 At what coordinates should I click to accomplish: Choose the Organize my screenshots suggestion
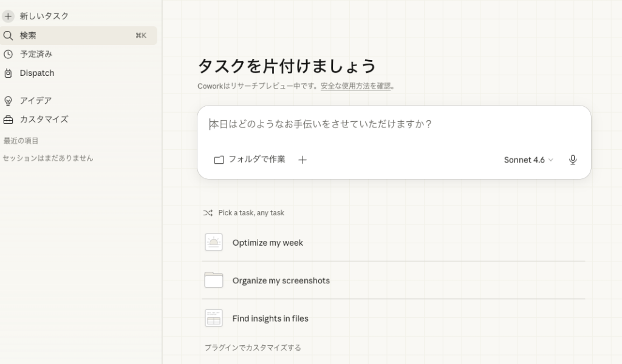pos(281,281)
